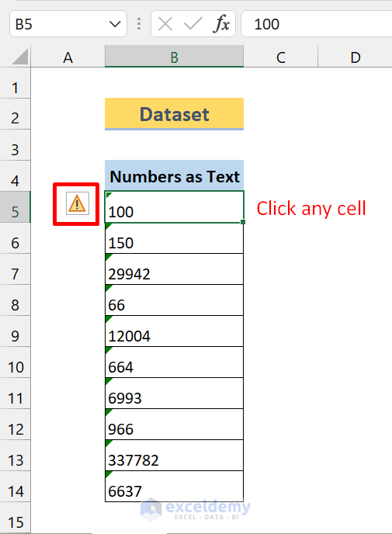Image resolution: width=392 pixels, height=534 pixels.
Task: Select row 3 header
Action: (15, 145)
